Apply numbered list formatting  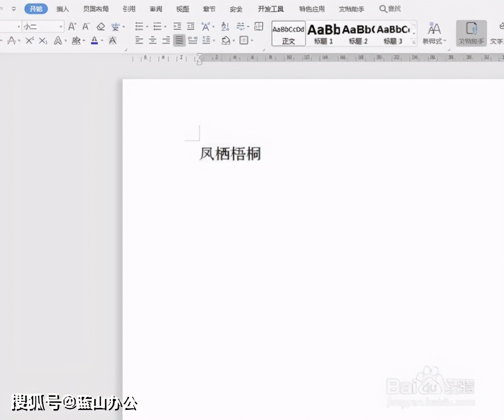(157, 26)
